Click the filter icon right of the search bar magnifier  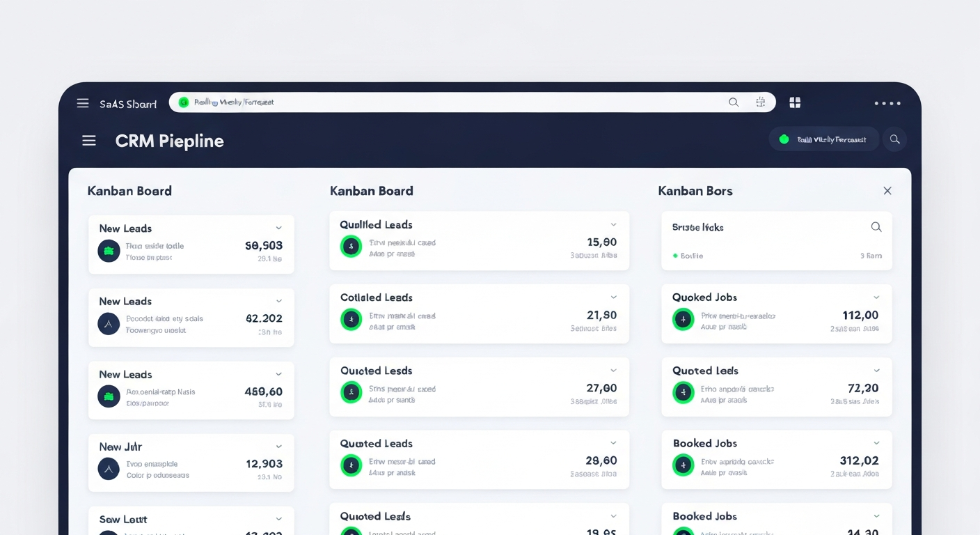pyautogui.click(x=760, y=102)
